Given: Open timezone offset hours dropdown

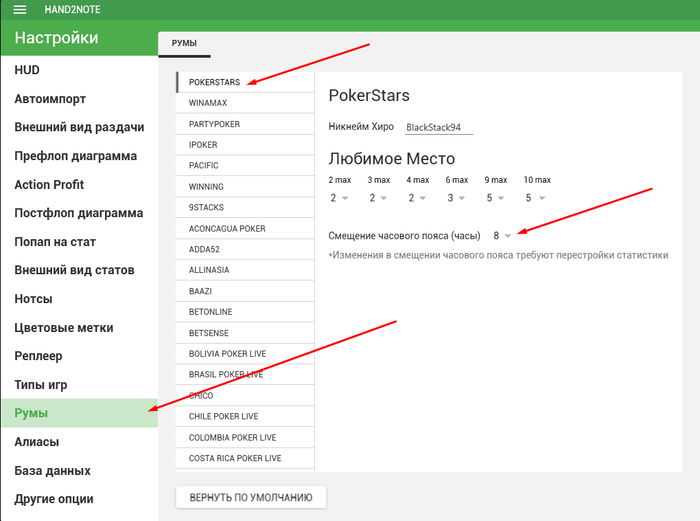Looking at the screenshot, I should (x=502, y=236).
